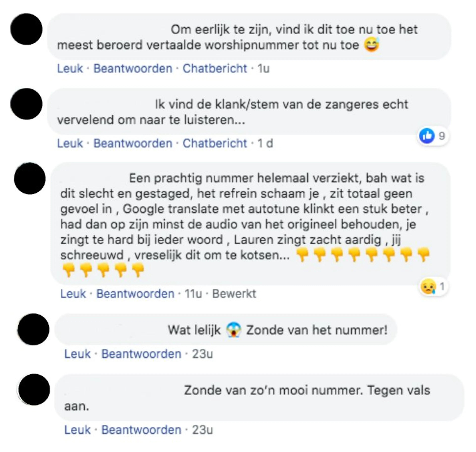476x452 pixels.
Task: Click Chatbericht under the 'vervelend' comment
Action: pos(215,143)
